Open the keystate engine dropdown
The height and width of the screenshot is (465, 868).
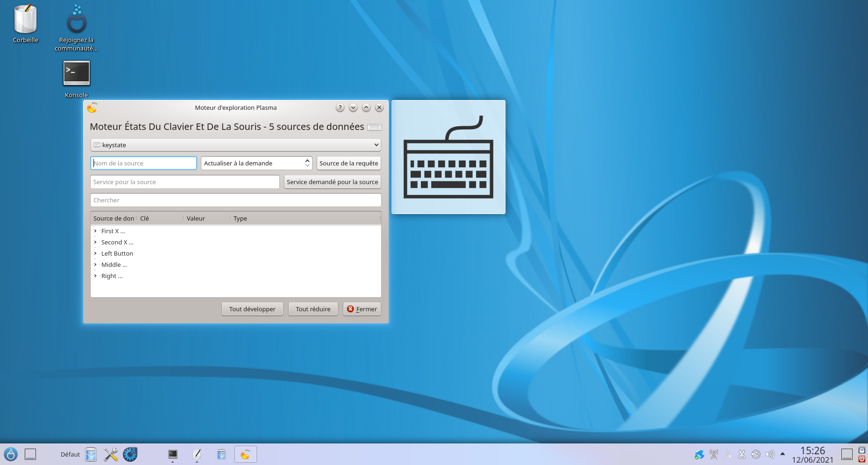[235, 145]
